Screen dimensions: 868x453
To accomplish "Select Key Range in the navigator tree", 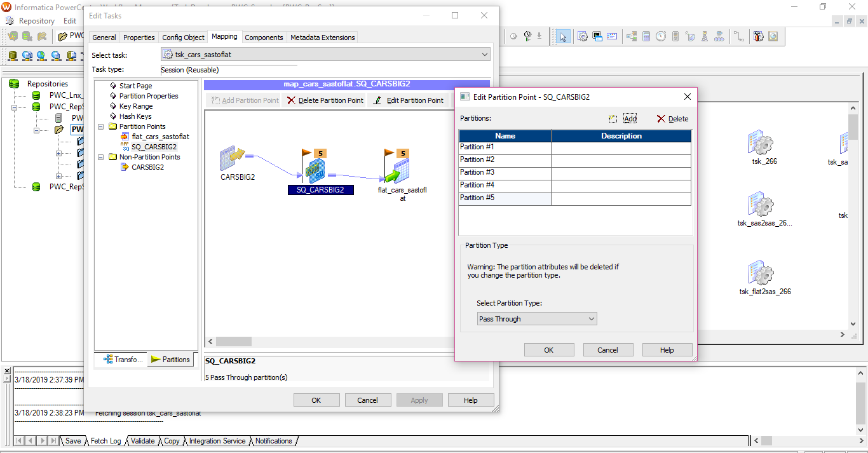I will (x=135, y=106).
